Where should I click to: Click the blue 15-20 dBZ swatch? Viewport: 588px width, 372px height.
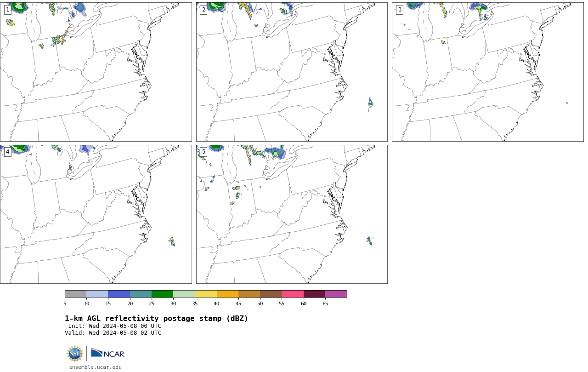(x=119, y=294)
